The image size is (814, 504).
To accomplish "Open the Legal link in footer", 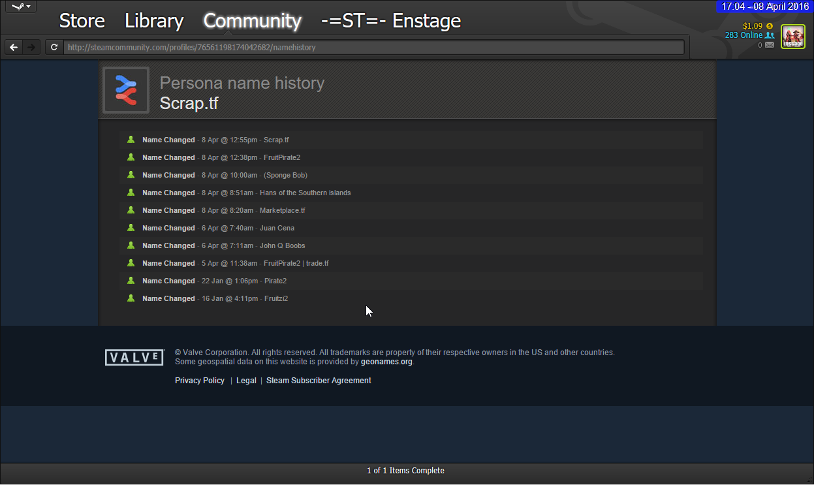I will pyautogui.click(x=246, y=381).
